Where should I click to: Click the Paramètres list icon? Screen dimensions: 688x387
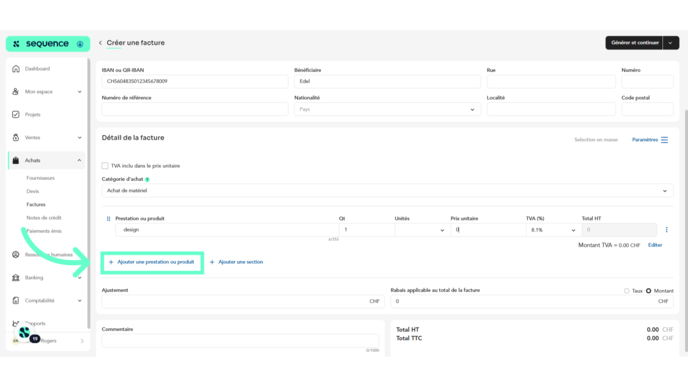click(x=664, y=140)
